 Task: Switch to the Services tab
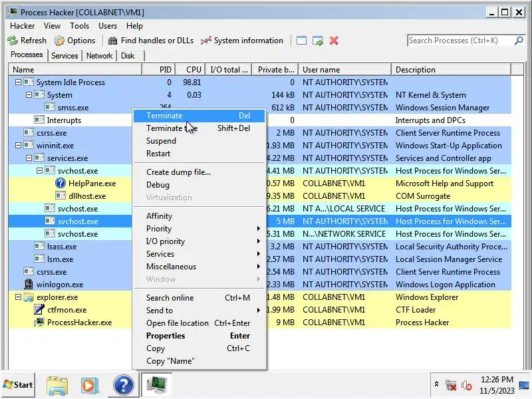click(x=65, y=56)
